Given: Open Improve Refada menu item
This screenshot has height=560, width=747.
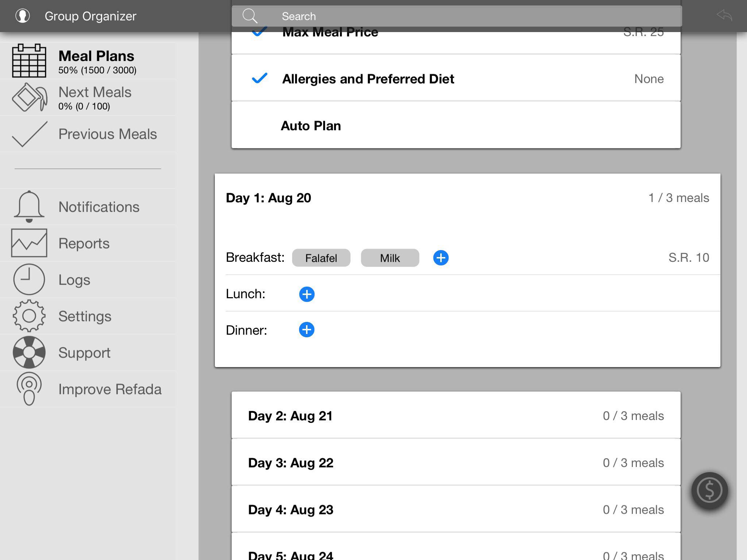Looking at the screenshot, I should pyautogui.click(x=109, y=389).
